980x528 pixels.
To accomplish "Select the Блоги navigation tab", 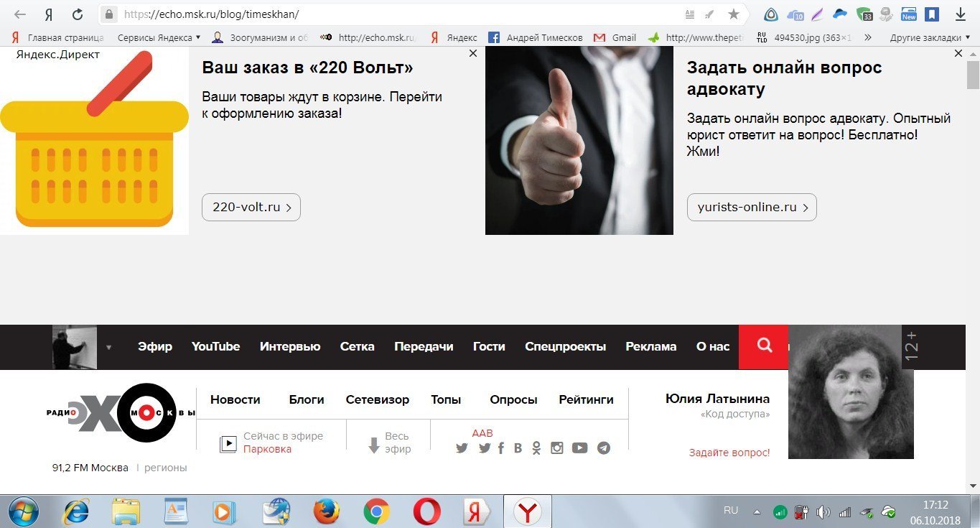I will pos(307,399).
